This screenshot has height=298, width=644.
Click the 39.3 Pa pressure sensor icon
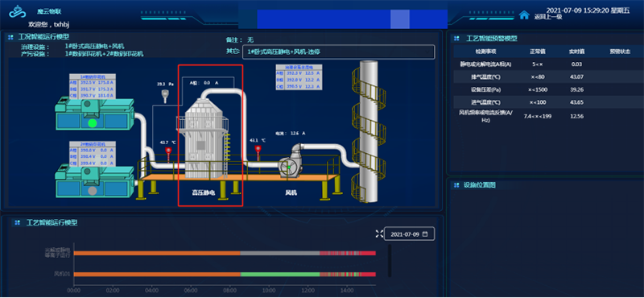165,96
